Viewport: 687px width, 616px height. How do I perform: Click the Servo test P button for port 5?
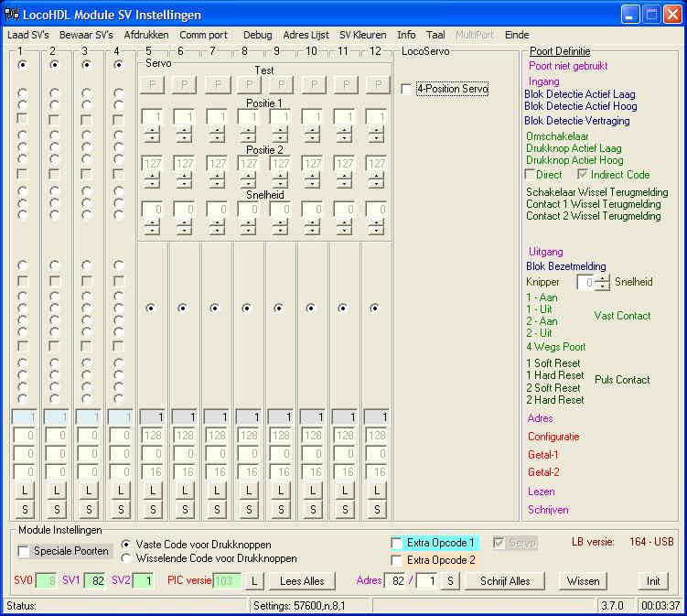coord(152,85)
